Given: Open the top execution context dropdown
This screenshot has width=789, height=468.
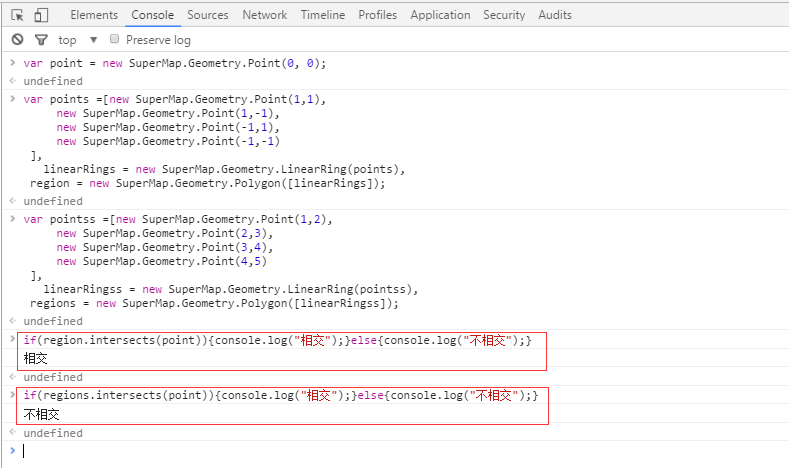Looking at the screenshot, I should (77, 40).
